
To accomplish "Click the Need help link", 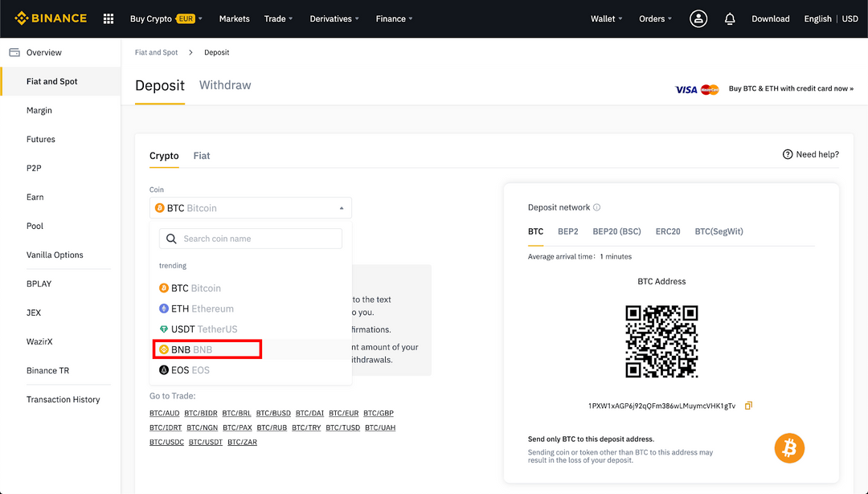I will pyautogui.click(x=811, y=153).
